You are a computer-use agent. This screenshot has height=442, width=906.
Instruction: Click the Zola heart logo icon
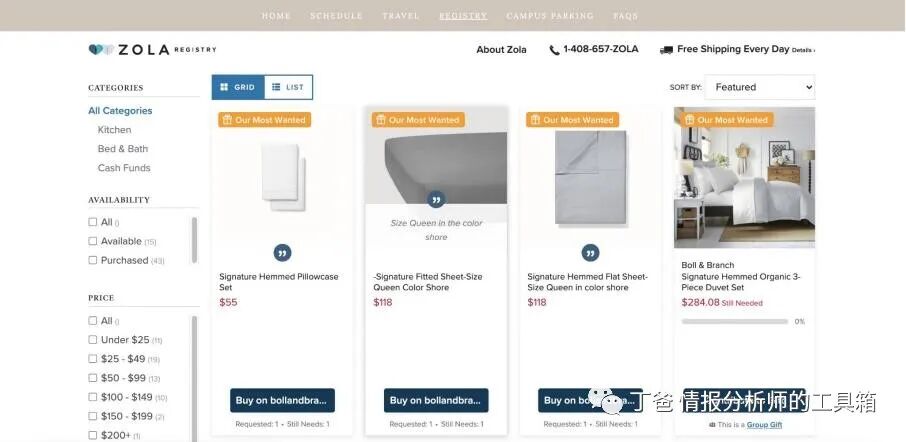[x=101, y=50]
